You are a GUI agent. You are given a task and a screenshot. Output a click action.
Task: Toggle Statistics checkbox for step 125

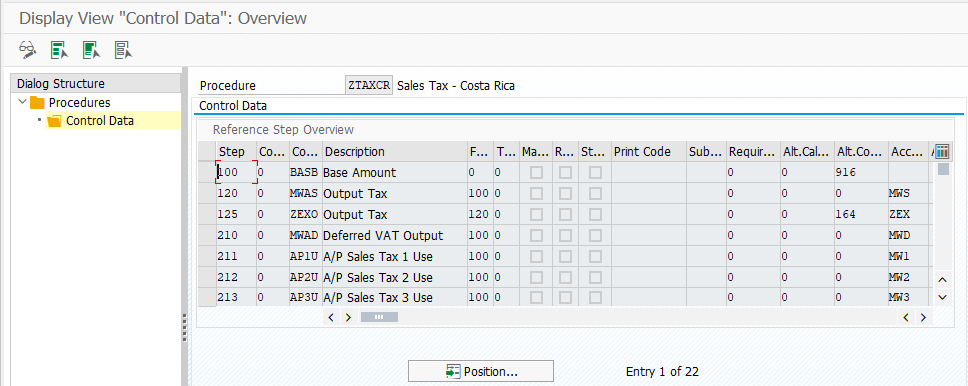595,214
